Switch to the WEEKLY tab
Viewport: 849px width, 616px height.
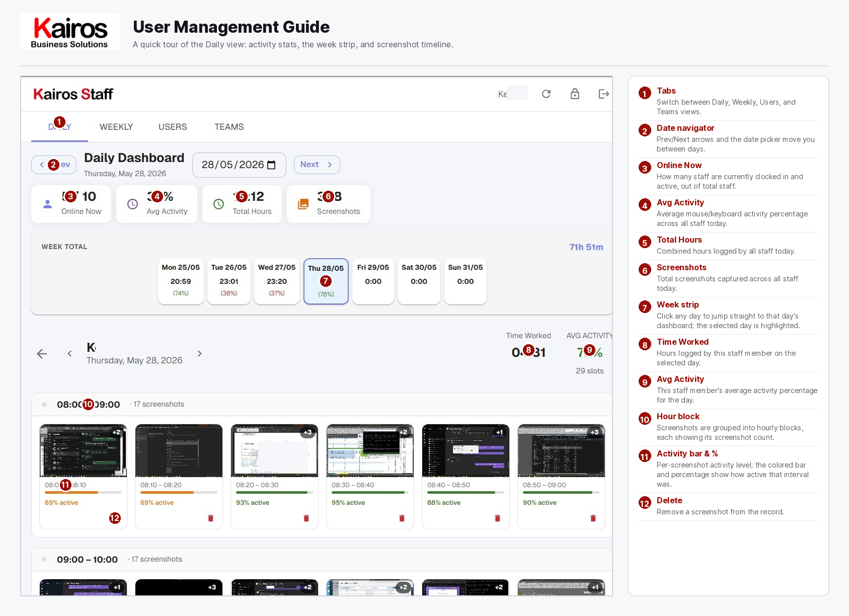[116, 127]
